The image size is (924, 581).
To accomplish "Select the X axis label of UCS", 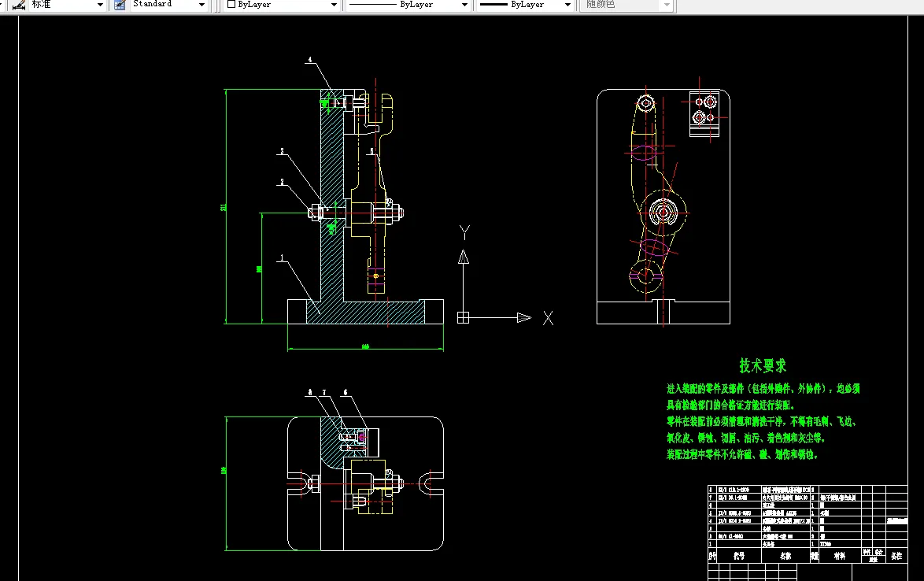I will click(x=548, y=318).
